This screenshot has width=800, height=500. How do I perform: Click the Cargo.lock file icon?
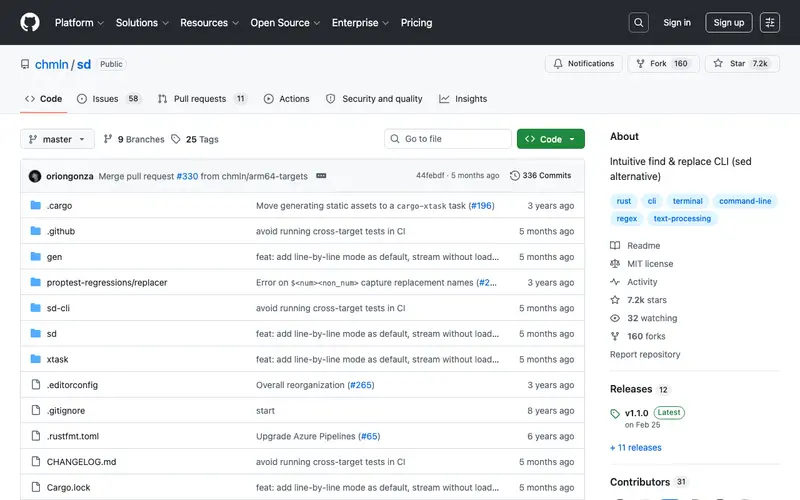pos(36,487)
